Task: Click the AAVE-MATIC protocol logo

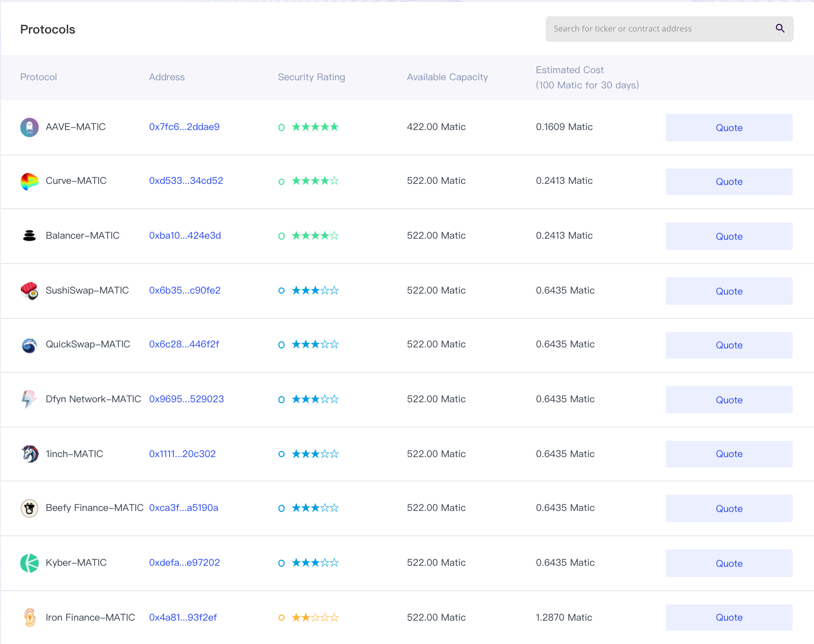Action: point(29,127)
